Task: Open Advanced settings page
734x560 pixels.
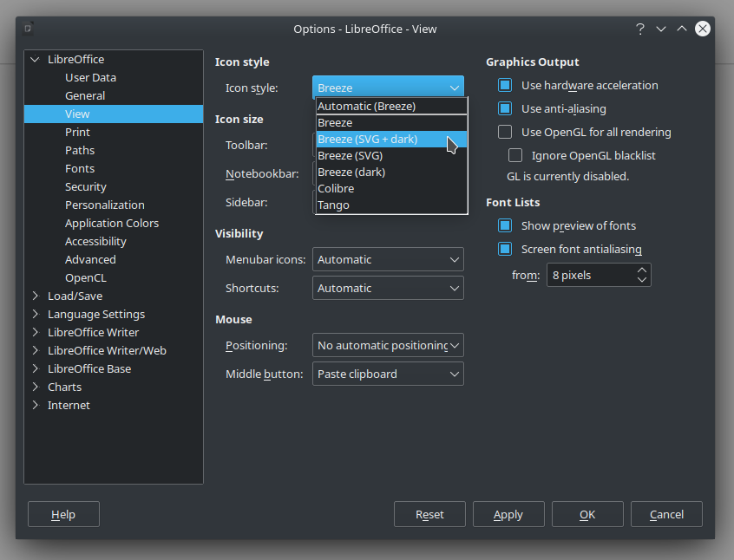Action: (90, 260)
